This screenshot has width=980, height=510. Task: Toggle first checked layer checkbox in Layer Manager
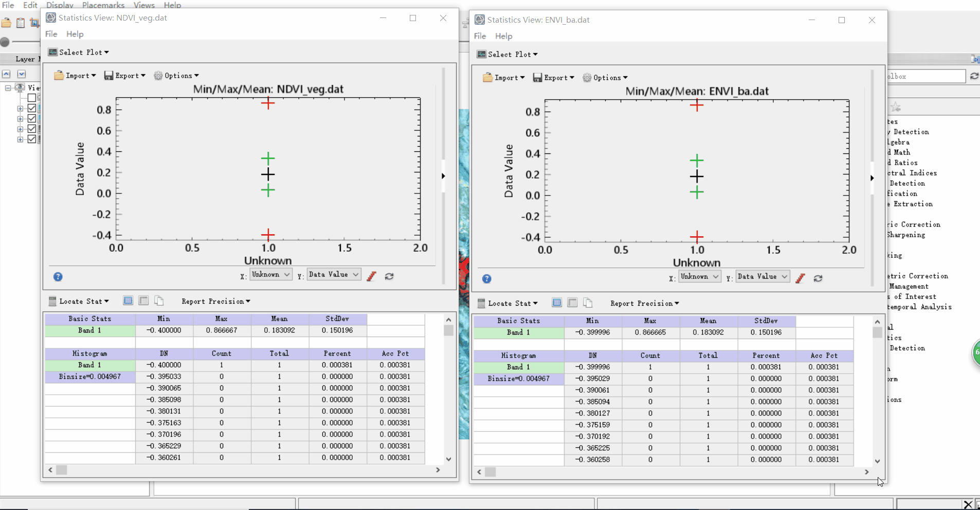pyautogui.click(x=32, y=108)
